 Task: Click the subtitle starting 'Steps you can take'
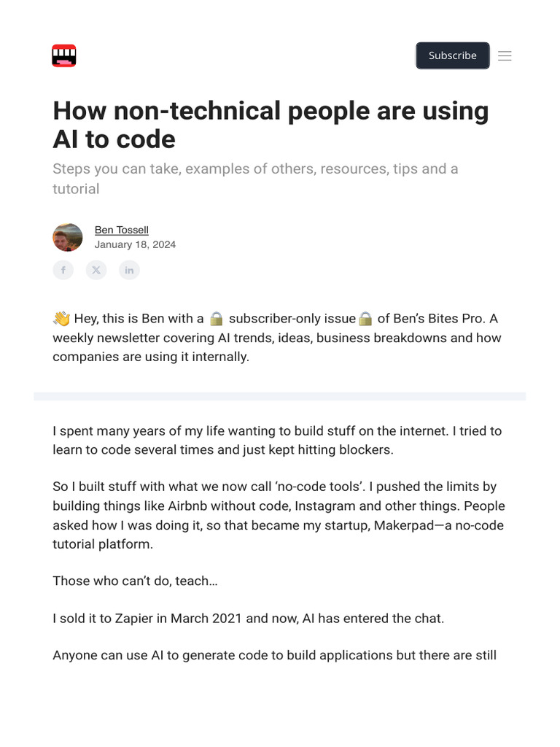pyautogui.click(x=255, y=179)
